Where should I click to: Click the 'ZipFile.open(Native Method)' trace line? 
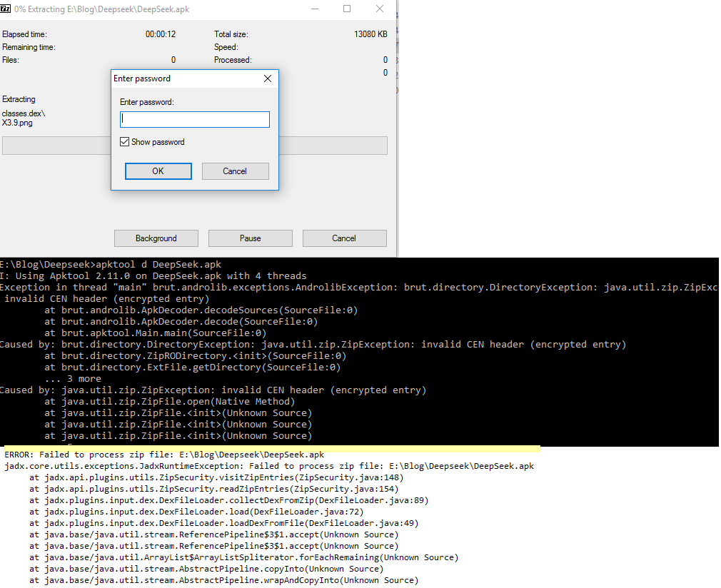pos(170,402)
